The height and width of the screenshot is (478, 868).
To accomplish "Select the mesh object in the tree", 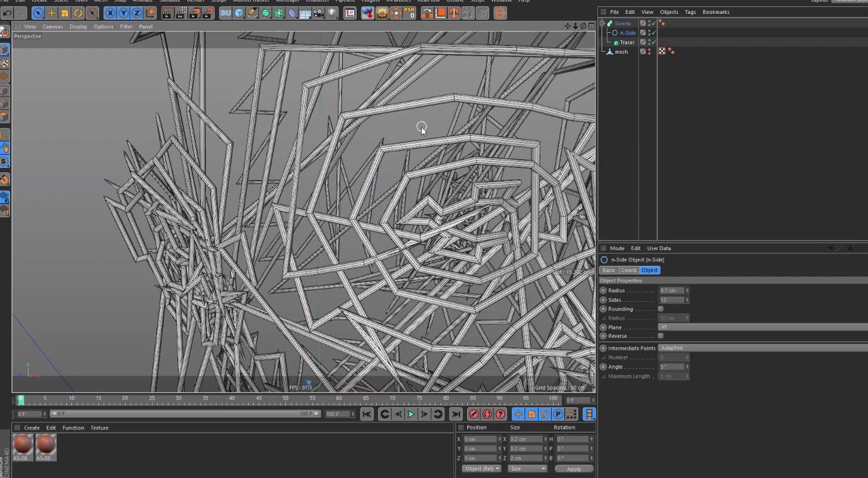I will coord(621,52).
